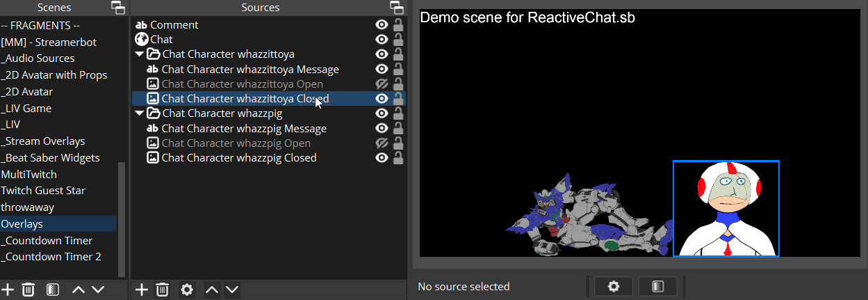Select the [MM] - Streamerbot scene
Screen dimensions: 868x300
pyautogui.click(x=58, y=42)
